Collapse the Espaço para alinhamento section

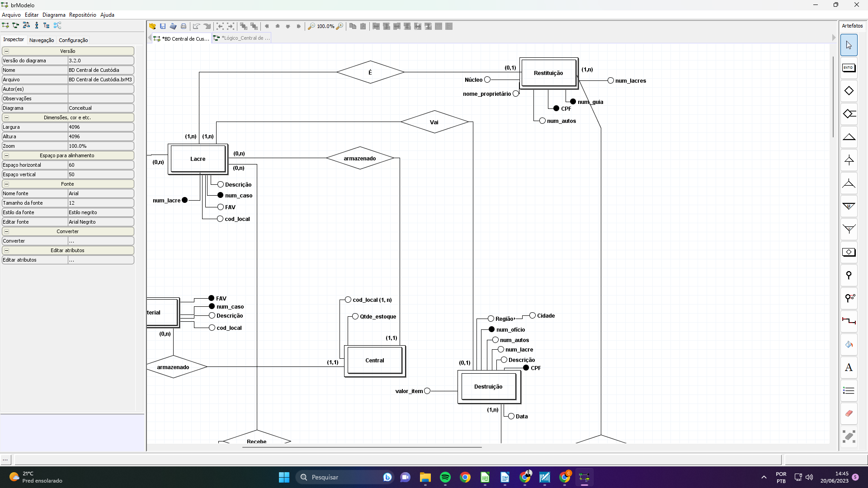tap(6, 155)
